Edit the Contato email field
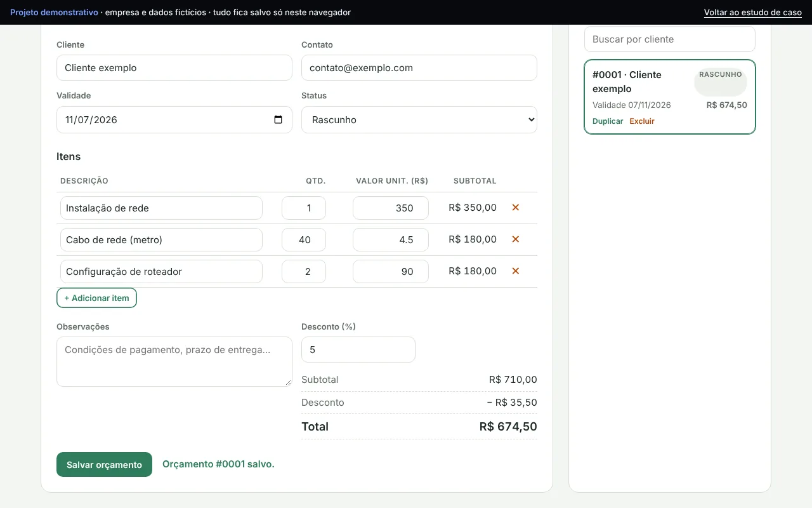This screenshot has height=508, width=812. click(x=419, y=68)
